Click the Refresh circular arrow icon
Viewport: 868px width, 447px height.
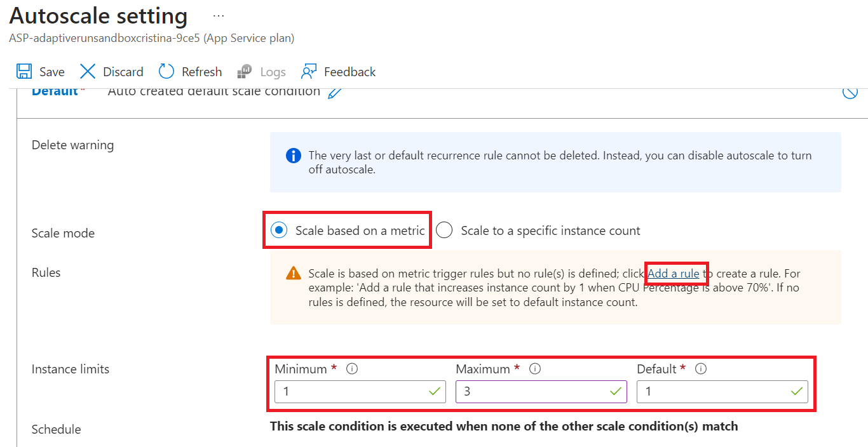[166, 71]
